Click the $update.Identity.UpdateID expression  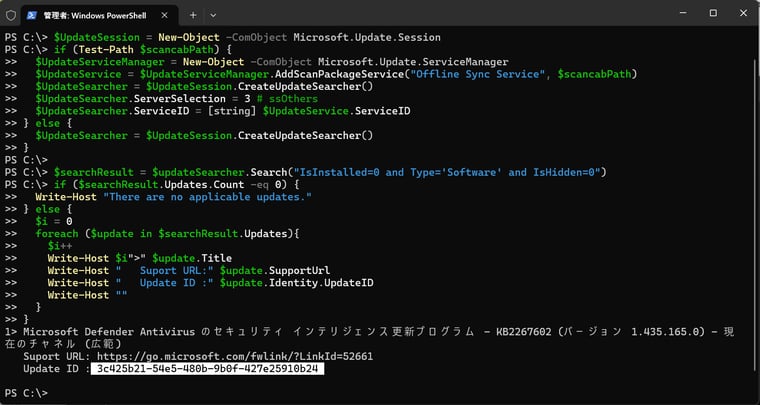297,282
